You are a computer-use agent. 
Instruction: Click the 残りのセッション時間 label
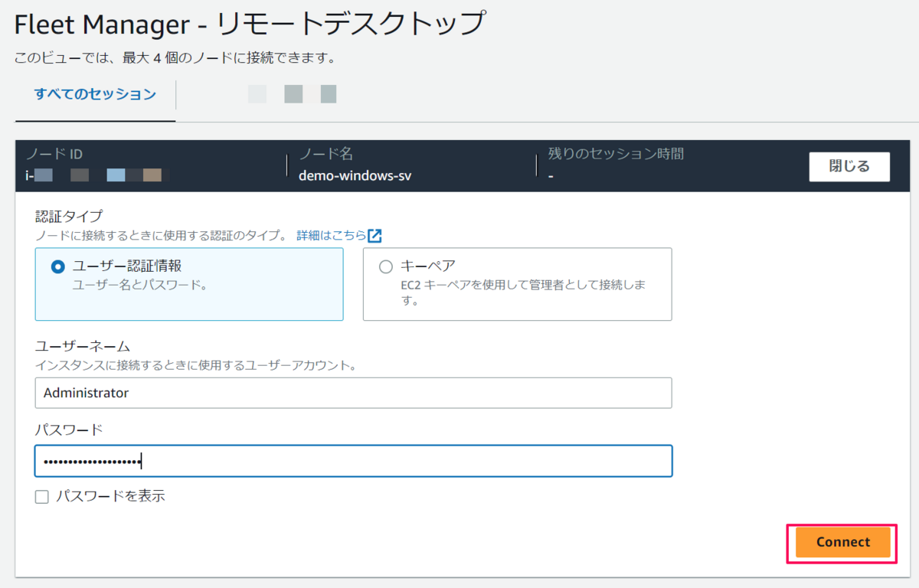coord(616,154)
